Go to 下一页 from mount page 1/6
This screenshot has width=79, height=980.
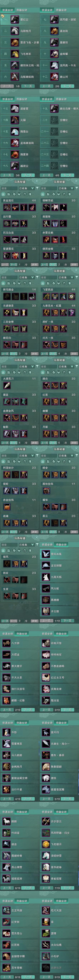click(28, 86)
